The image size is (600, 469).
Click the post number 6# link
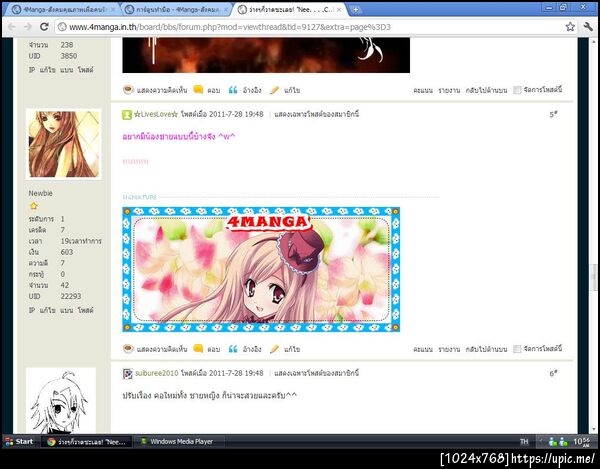553,373
